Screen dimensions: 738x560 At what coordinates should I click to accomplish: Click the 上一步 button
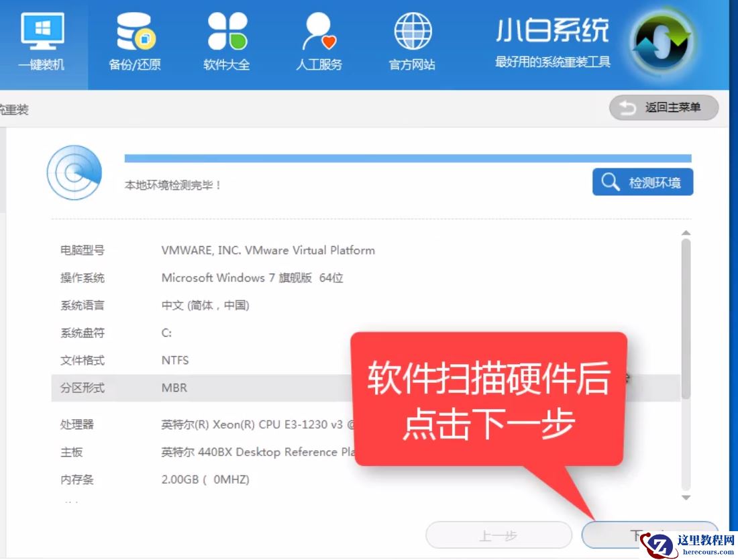tap(498, 535)
